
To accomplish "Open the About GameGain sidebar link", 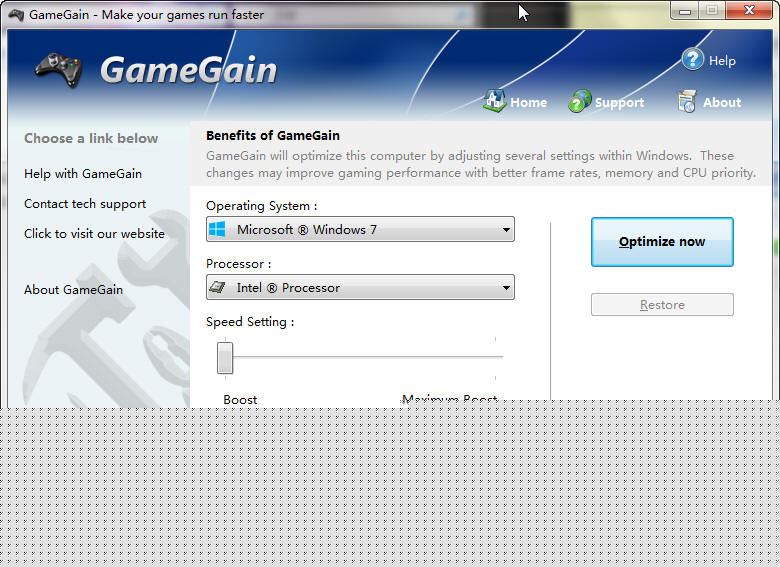I will (74, 289).
